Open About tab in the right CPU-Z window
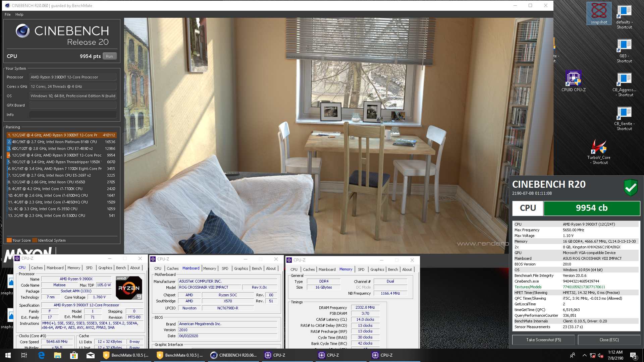The image size is (644, 362). point(407,269)
